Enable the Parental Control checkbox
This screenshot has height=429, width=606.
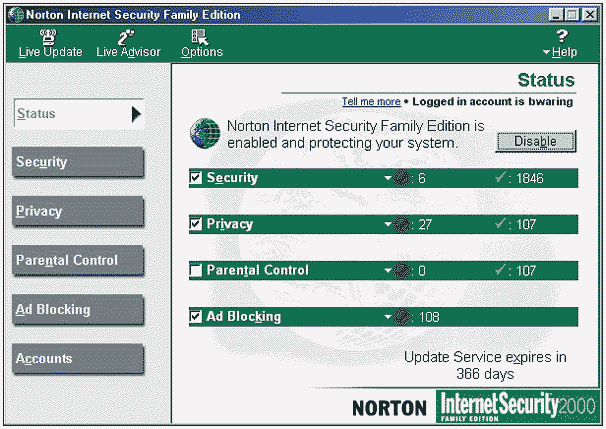[x=196, y=270]
